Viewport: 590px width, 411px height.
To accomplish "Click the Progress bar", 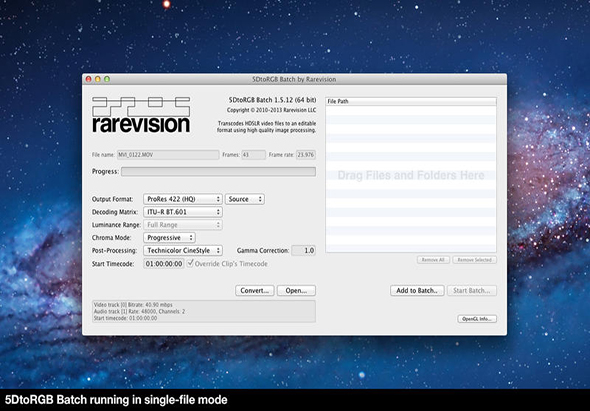I will 218,172.
